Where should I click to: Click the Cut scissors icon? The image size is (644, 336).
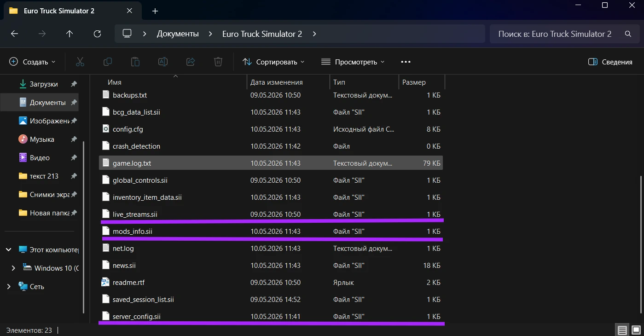pos(80,62)
